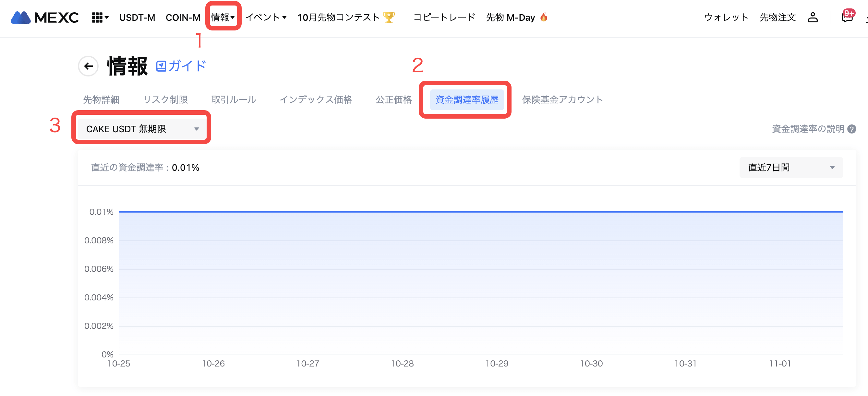The height and width of the screenshot is (396, 868).
Task: Open the apps grid menu icon
Action: (97, 17)
